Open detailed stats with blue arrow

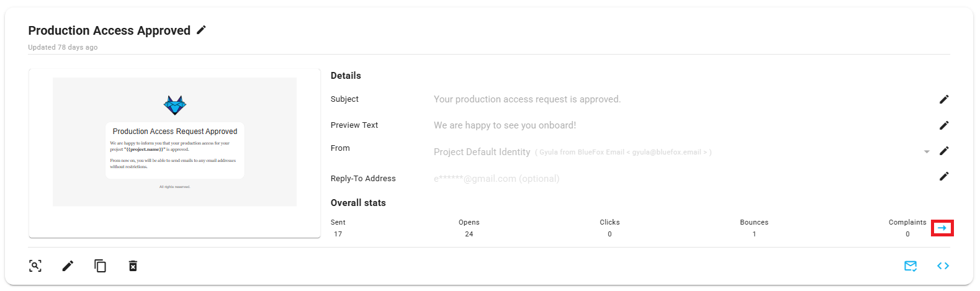942,228
